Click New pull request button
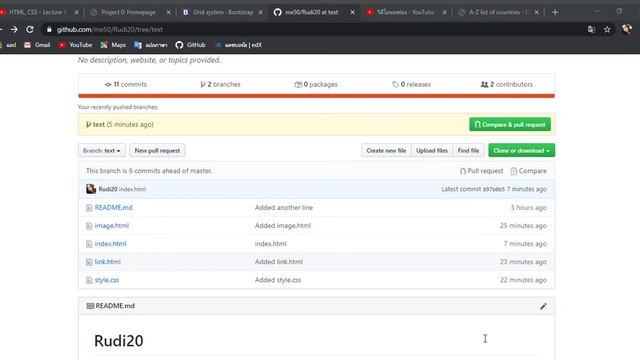Viewport: 640px width, 360px height. (157, 151)
